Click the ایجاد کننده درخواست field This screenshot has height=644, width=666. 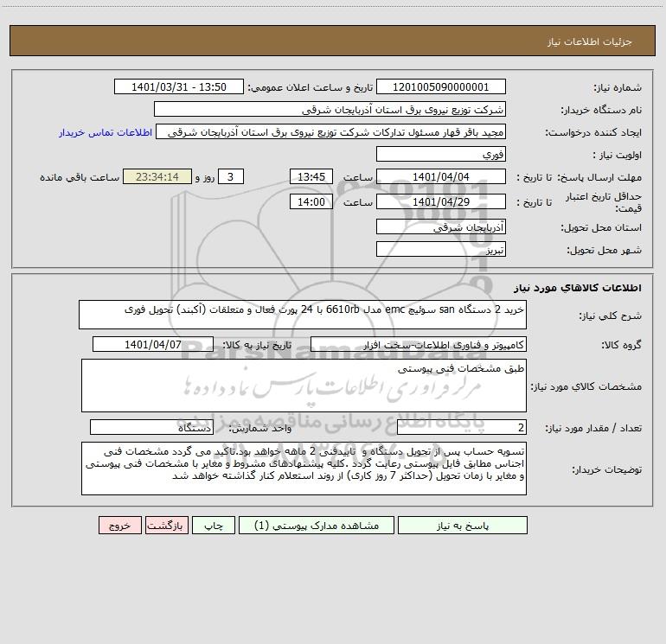click(331, 131)
